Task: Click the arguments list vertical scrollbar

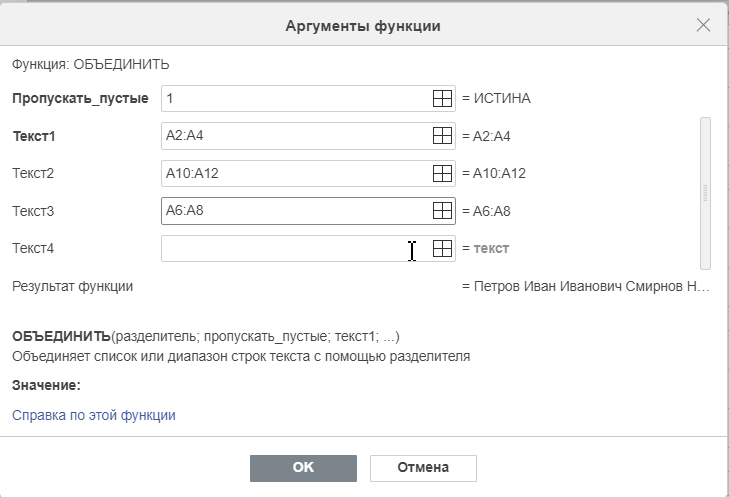Action: pos(705,193)
